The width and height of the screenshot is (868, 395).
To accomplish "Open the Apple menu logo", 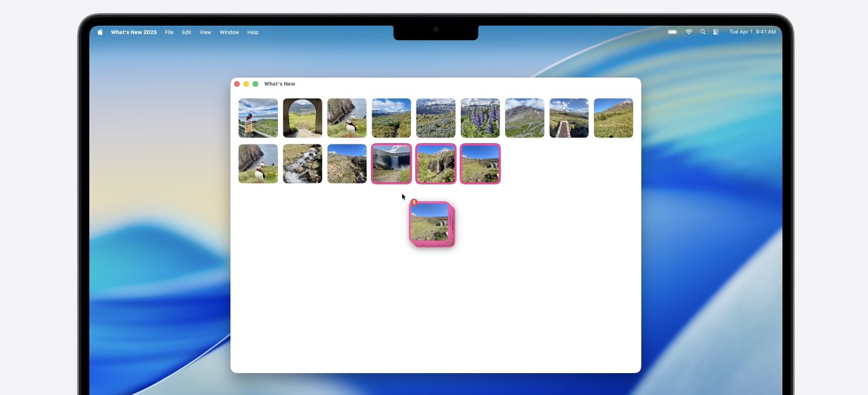I will coord(100,32).
